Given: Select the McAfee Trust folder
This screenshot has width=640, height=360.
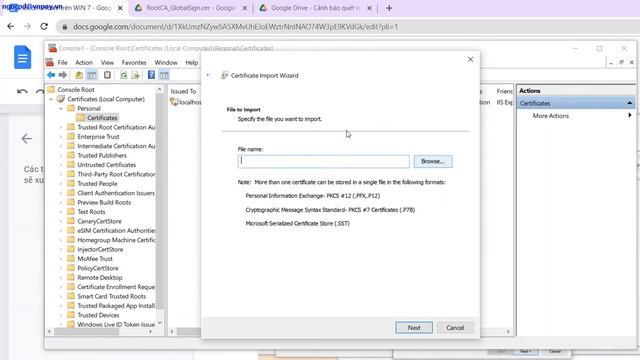Looking at the screenshot, I should click(95, 259).
